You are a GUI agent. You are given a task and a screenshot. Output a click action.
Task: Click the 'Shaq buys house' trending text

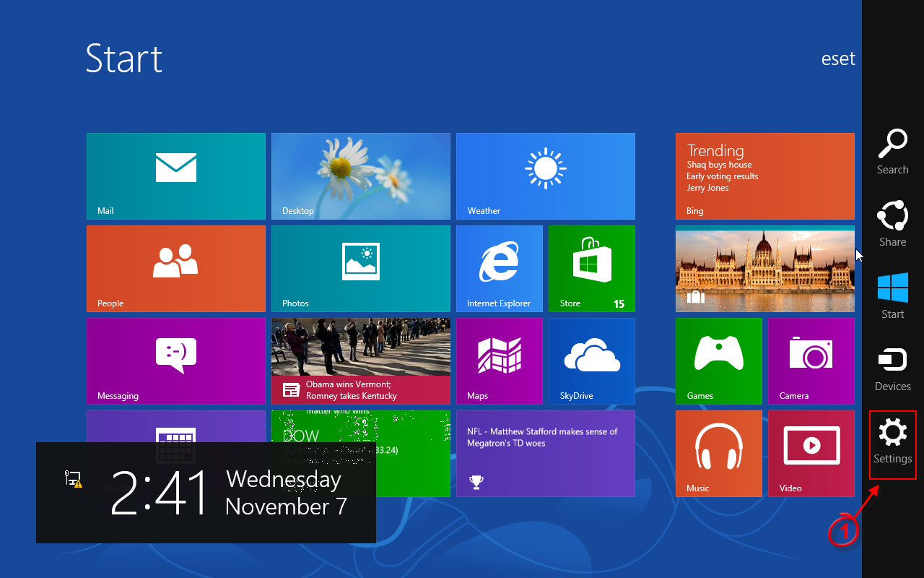pos(719,165)
